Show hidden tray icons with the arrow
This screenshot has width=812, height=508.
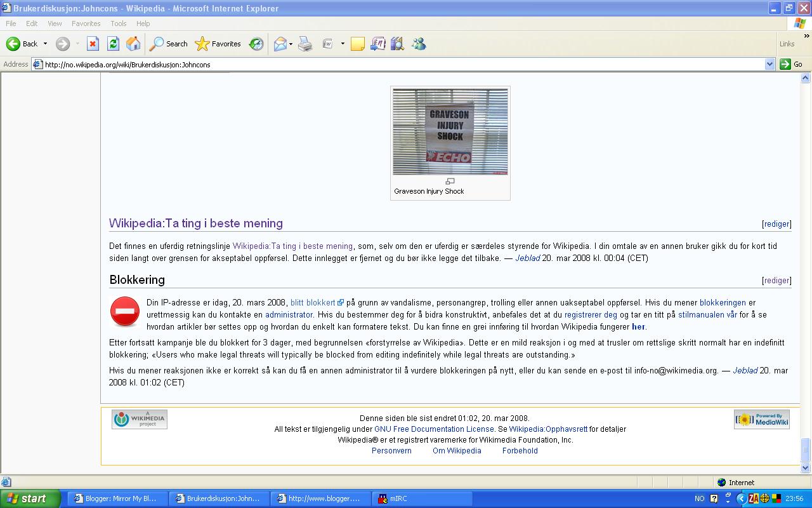tap(743, 498)
